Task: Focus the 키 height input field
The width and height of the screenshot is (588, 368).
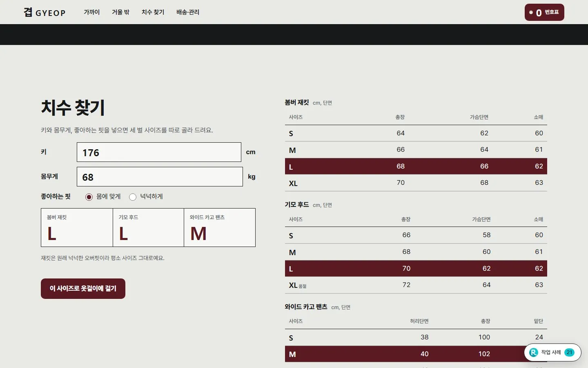Action: [x=159, y=152]
